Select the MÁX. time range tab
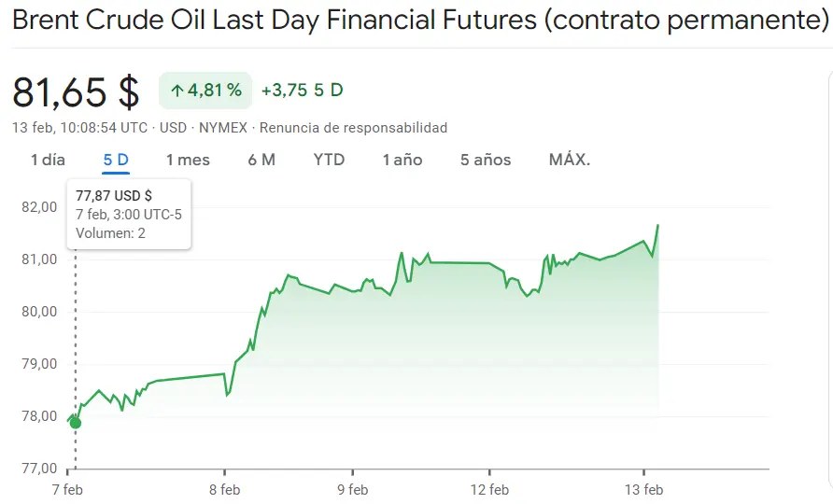The width and height of the screenshot is (833, 504). click(x=570, y=160)
